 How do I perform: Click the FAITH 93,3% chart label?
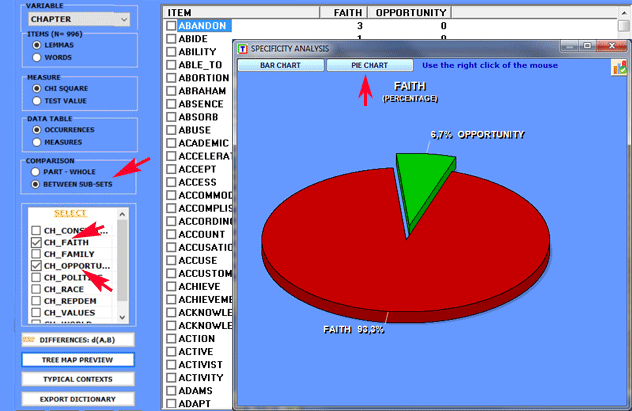(354, 330)
